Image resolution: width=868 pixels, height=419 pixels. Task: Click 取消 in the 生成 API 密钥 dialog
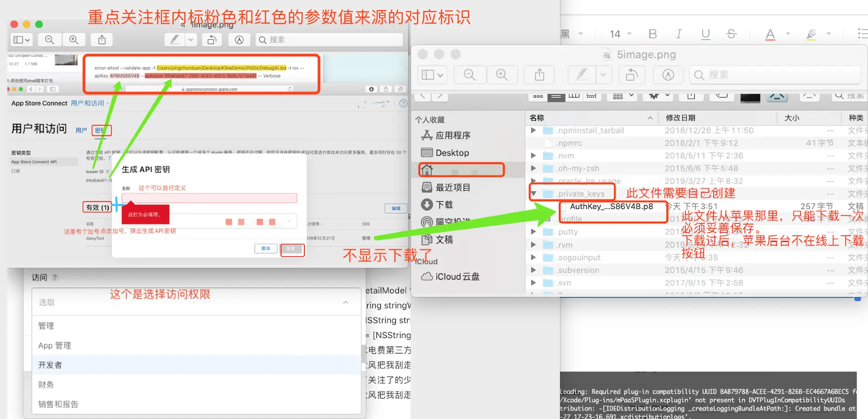tap(266, 249)
